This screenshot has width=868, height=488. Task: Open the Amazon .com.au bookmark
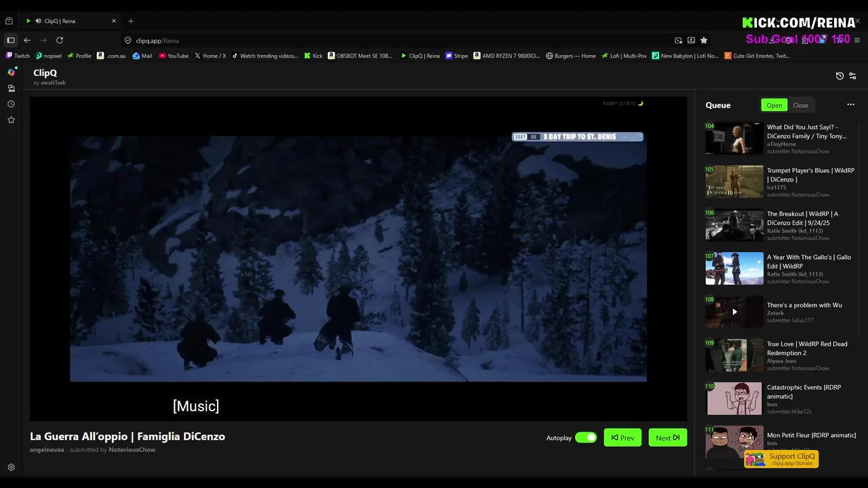[111, 56]
